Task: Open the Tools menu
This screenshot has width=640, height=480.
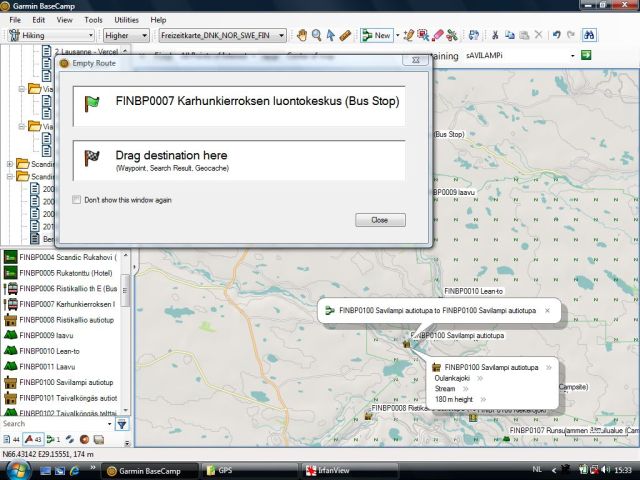Action: tap(93, 19)
